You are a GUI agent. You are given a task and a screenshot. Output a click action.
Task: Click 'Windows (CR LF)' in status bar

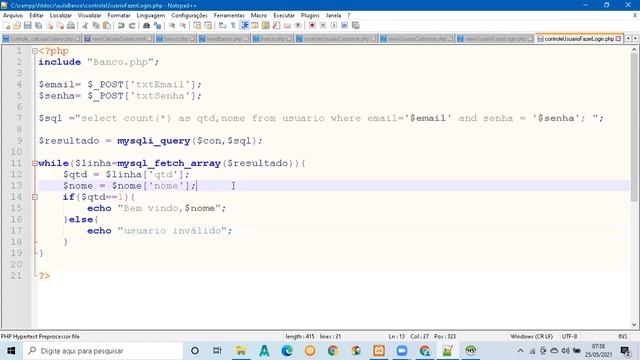[531, 336]
